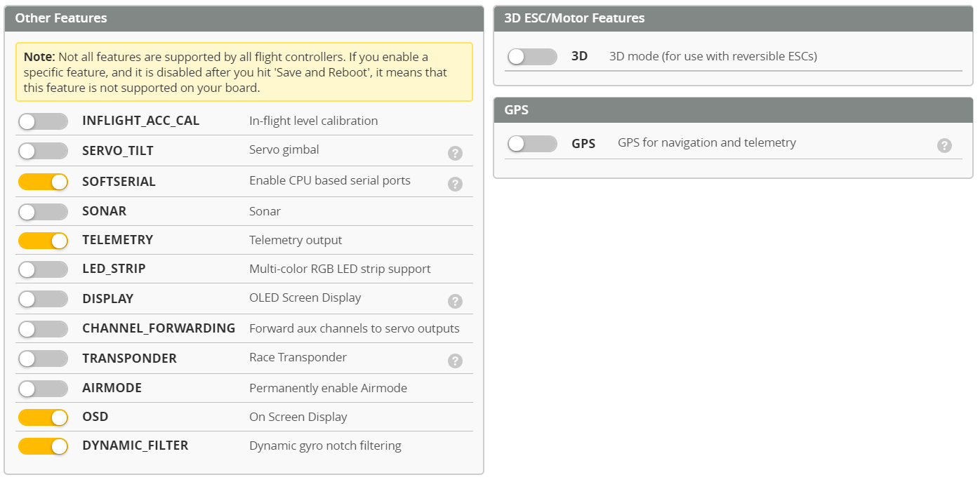Screen dimensions: 980x482
Task: Enable the AIRMODE switch
Action: pos(43,388)
